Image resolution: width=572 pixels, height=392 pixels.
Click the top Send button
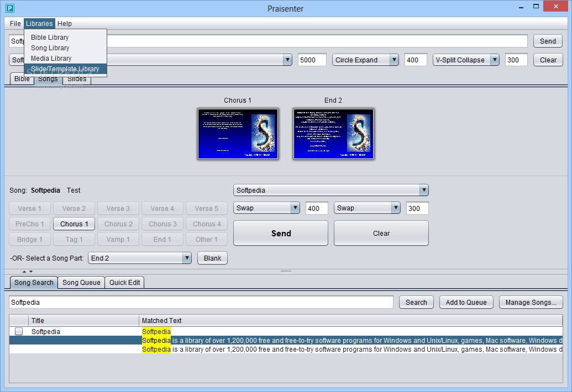(548, 41)
